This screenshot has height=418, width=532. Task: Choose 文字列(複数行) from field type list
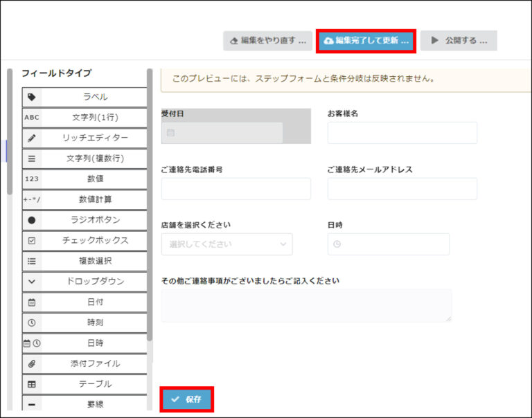click(85, 158)
